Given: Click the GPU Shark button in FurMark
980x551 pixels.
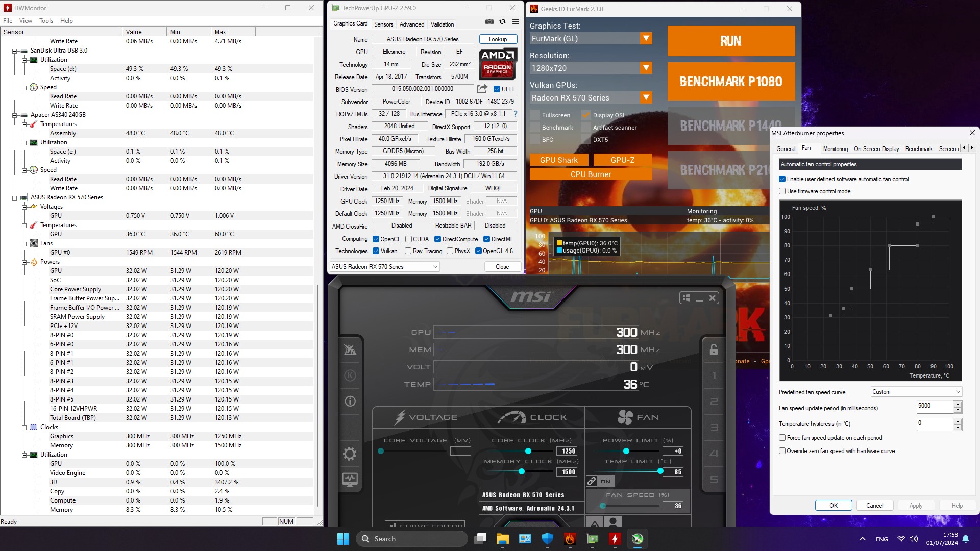Looking at the screenshot, I should click(x=559, y=160).
